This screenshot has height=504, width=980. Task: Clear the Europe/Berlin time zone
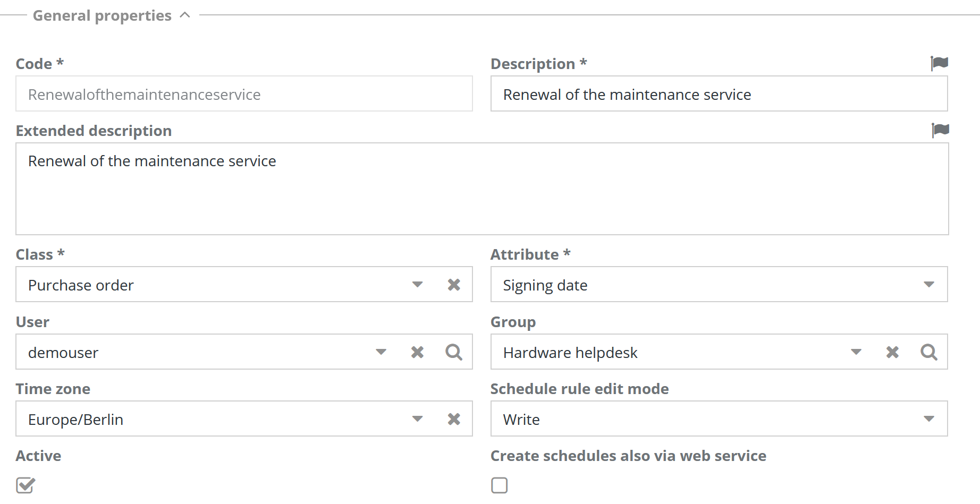(453, 419)
